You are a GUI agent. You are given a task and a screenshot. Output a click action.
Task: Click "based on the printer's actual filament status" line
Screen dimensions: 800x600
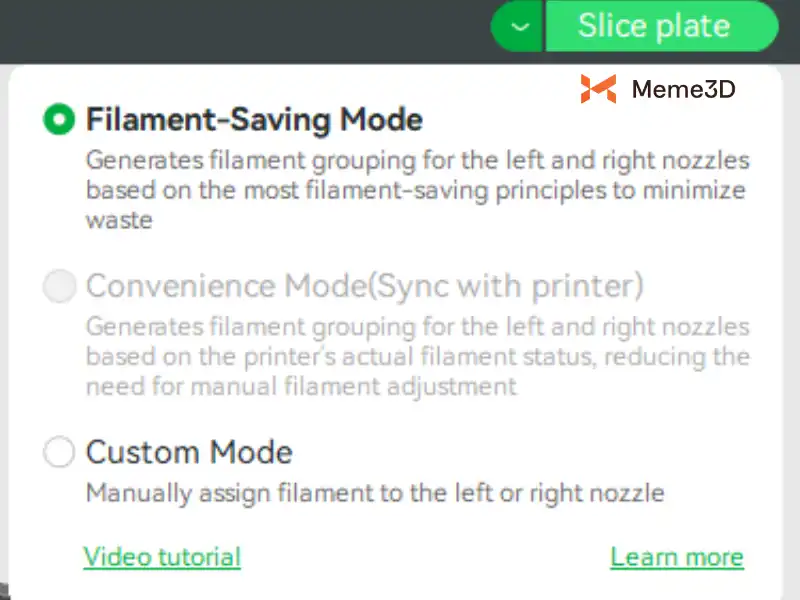point(416,356)
